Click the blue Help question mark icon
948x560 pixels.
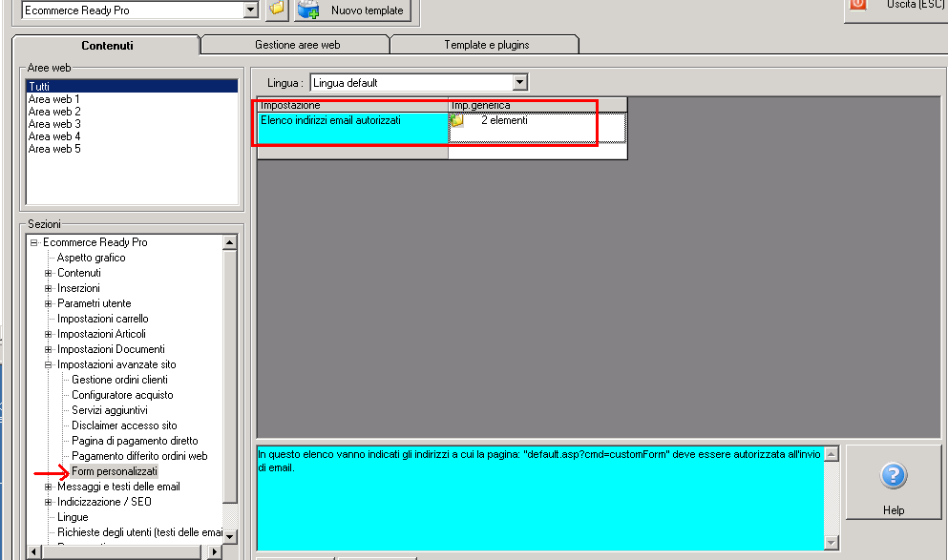[x=893, y=475]
